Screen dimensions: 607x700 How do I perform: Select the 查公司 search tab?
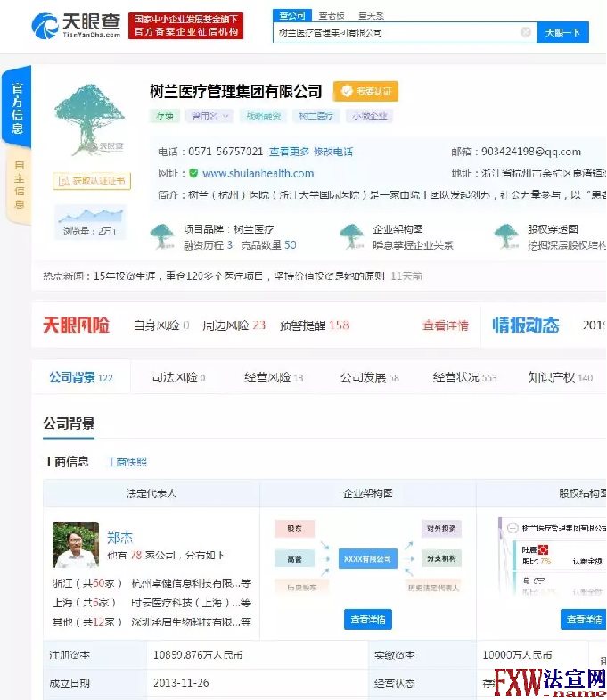pos(291,16)
